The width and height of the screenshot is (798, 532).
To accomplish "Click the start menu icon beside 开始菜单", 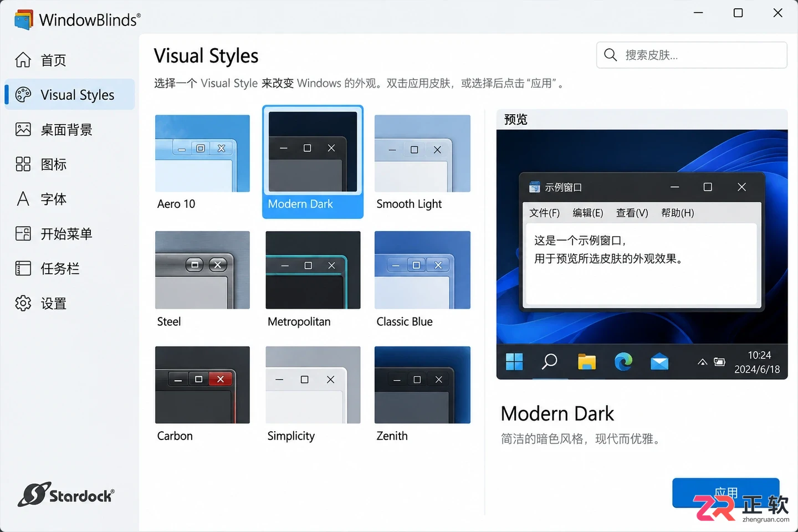I will pyautogui.click(x=23, y=233).
